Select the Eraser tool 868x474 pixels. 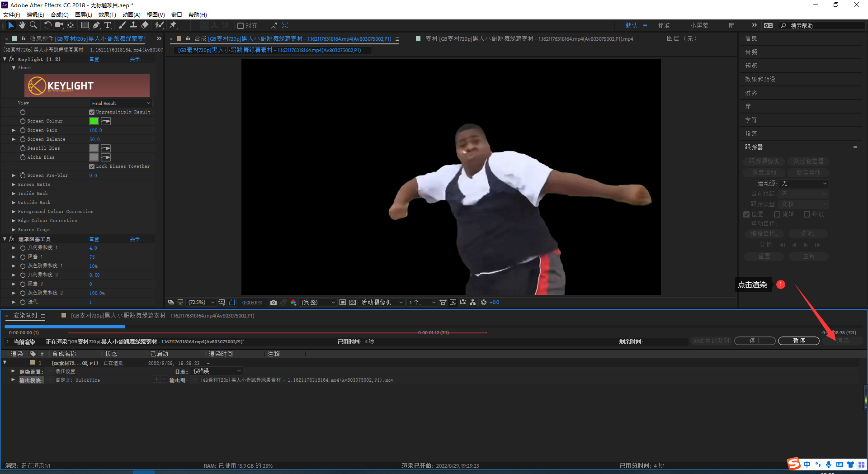(x=145, y=25)
